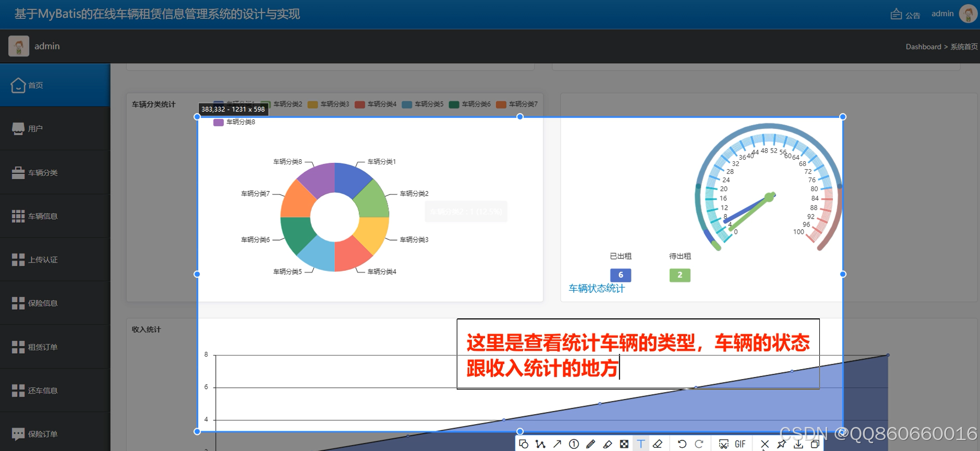Click the 车辆分类统计 chart title
The height and width of the screenshot is (451, 980).
coord(154,104)
